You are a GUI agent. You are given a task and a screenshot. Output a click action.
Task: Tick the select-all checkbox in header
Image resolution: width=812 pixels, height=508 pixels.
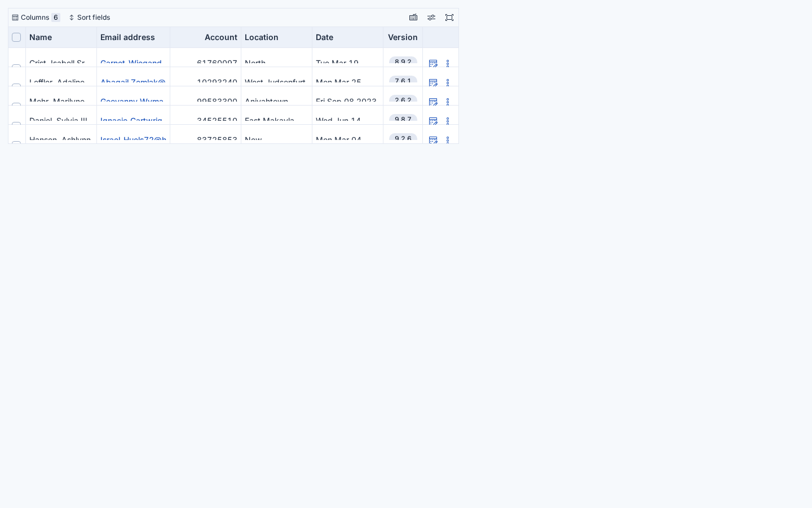pos(16,37)
